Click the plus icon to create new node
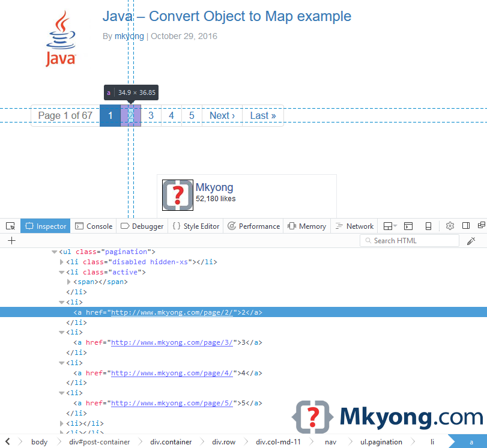487x448 pixels. 11,240
